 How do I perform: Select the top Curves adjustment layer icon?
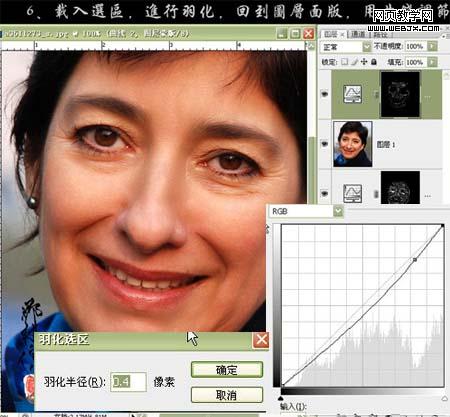(352, 94)
